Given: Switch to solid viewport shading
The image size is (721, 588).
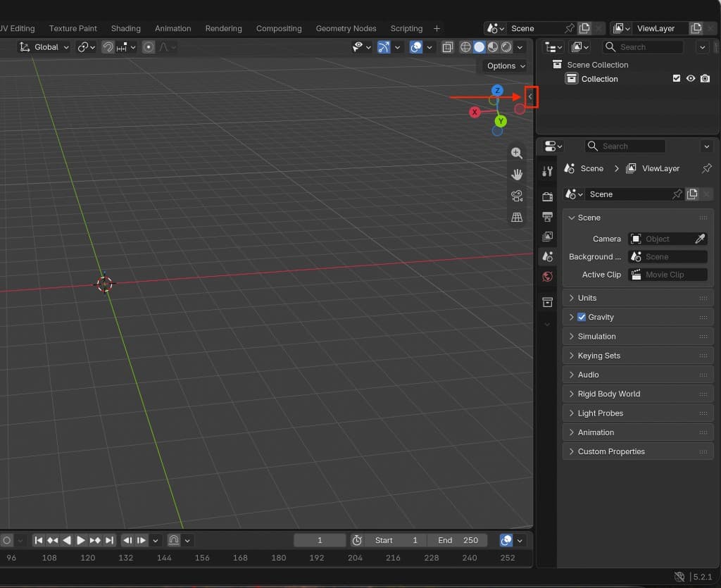Looking at the screenshot, I should click(479, 47).
